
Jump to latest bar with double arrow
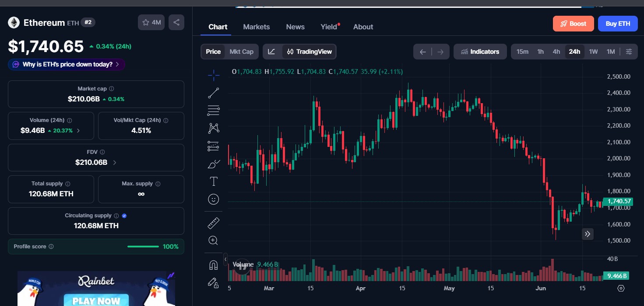(x=588, y=234)
